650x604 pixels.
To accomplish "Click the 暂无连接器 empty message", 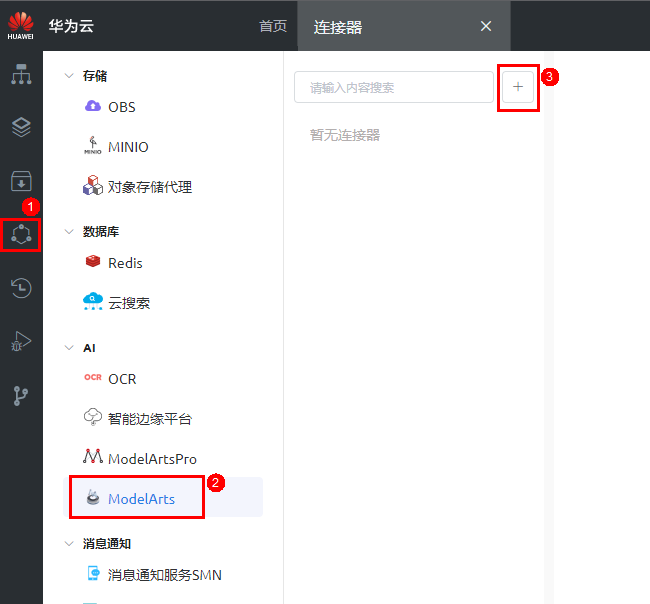I will click(345, 135).
